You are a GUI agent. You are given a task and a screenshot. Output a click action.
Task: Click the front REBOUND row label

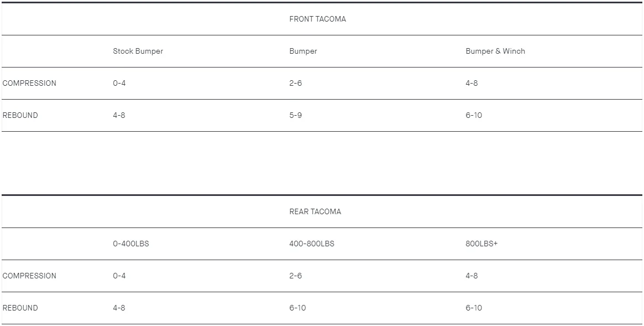coord(20,115)
